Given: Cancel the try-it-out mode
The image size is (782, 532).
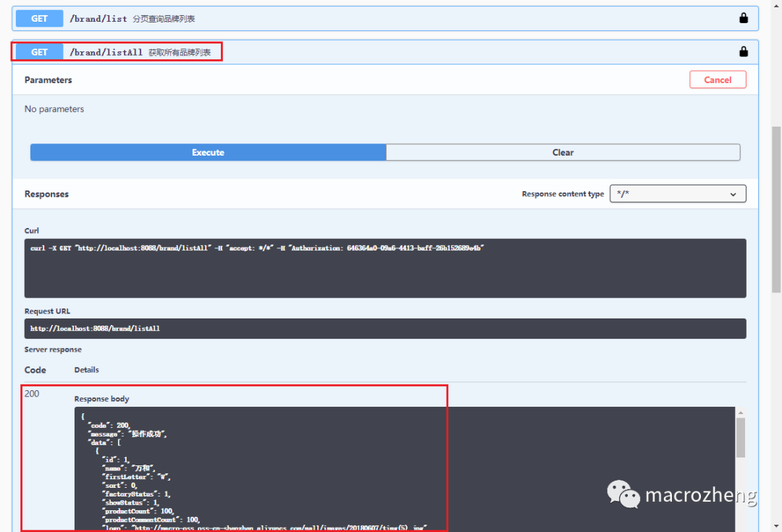Looking at the screenshot, I should [717, 80].
